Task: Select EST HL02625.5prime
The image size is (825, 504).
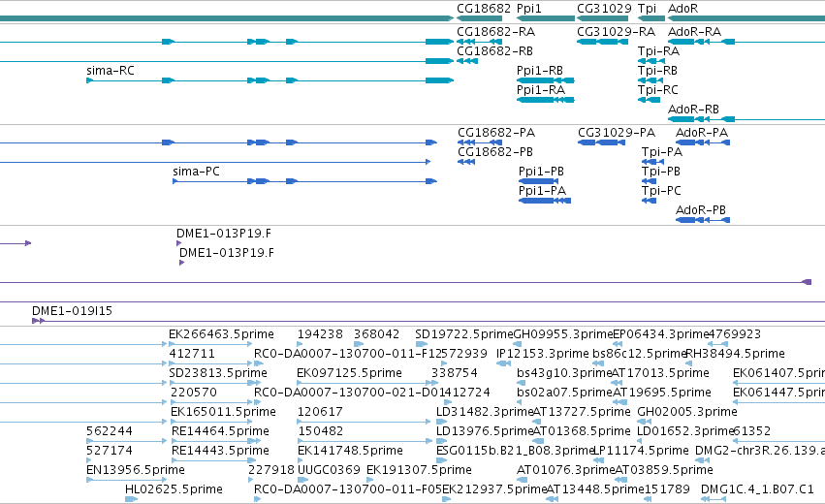Action: 174,489
